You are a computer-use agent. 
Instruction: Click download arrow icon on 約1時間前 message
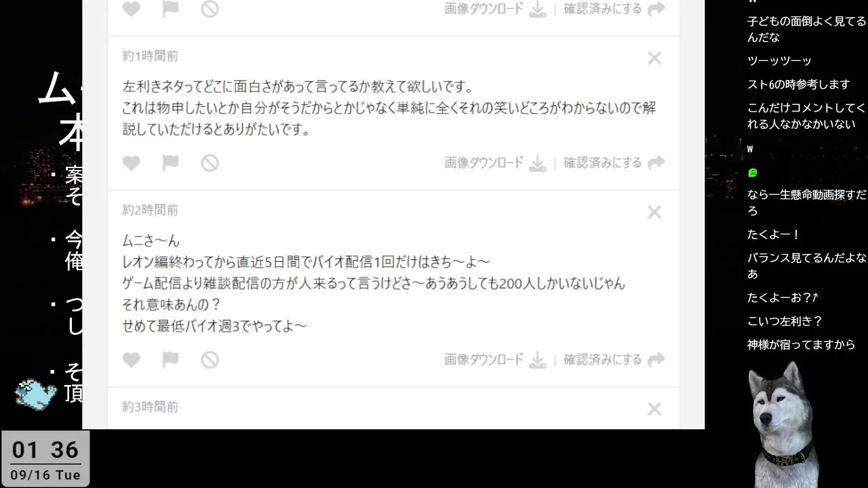point(538,163)
